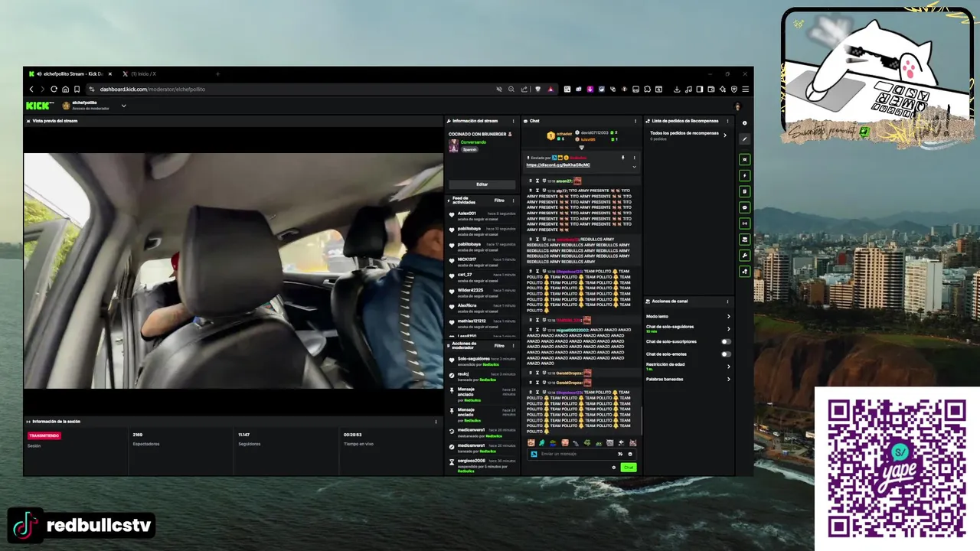The height and width of the screenshot is (551, 980).
Task: Open the info icon in right sidebar
Action: [x=744, y=122]
